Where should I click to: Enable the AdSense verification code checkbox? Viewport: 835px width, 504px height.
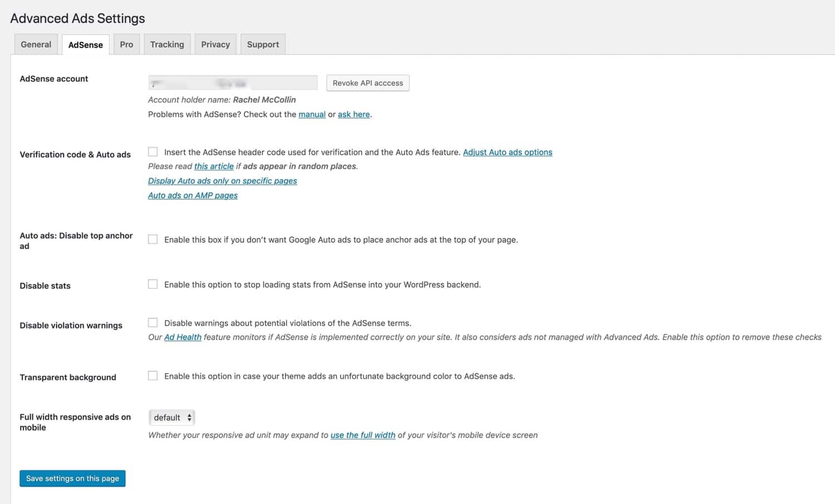pyautogui.click(x=153, y=151)
